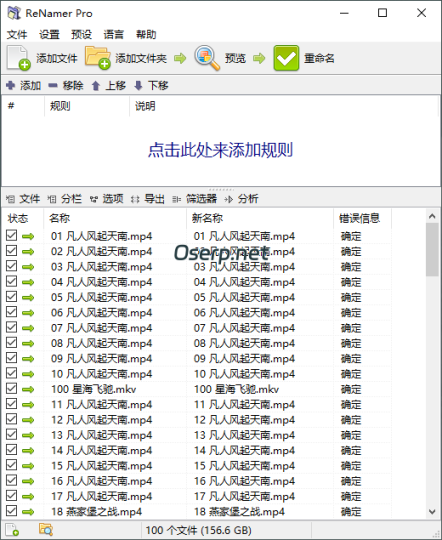Uncheck the checkbox for 02 凡人风起天南.mp4
The image size is (442, 540).
coord(11,251)
